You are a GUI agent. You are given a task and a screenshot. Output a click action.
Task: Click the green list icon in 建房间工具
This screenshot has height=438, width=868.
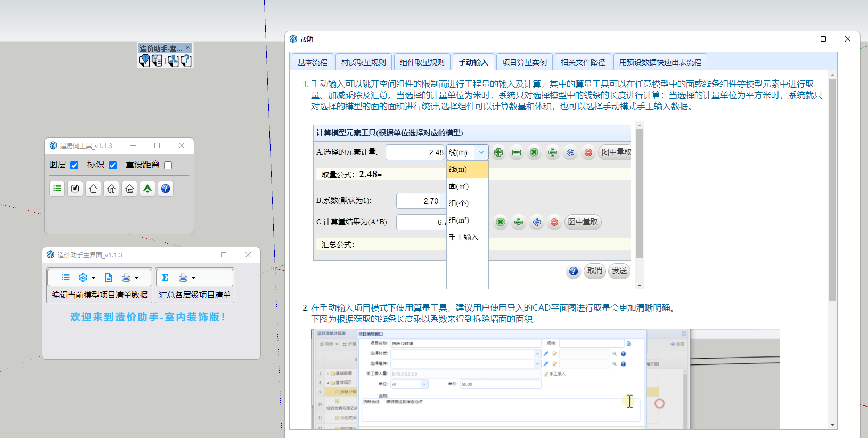point(57,189)
